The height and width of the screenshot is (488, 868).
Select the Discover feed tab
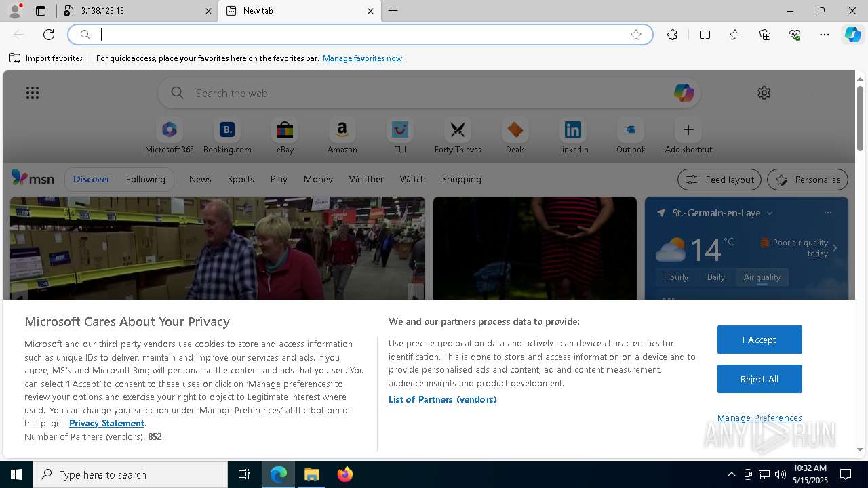tap(92, 179)
